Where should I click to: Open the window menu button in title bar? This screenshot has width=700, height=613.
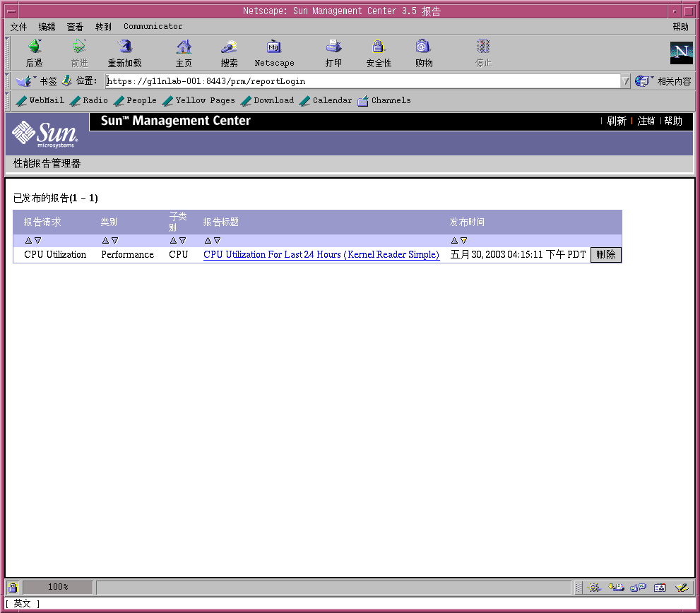[x=11, y=11]
